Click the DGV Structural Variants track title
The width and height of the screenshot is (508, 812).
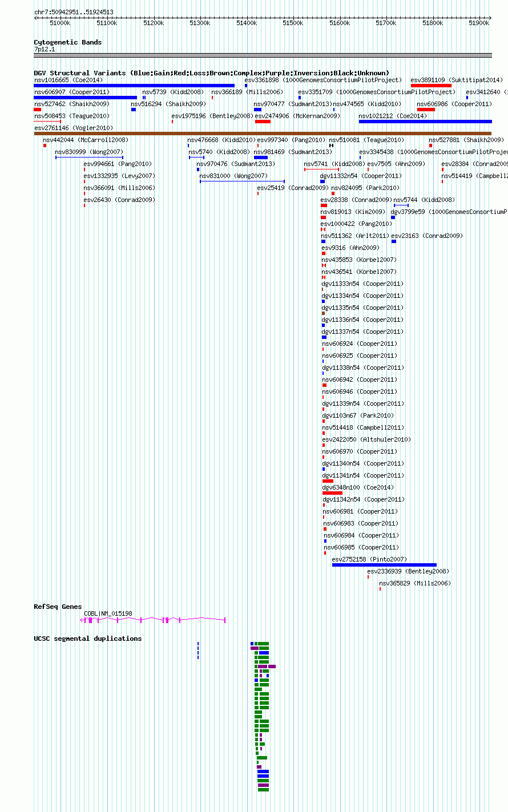click(x=212, y=73)
